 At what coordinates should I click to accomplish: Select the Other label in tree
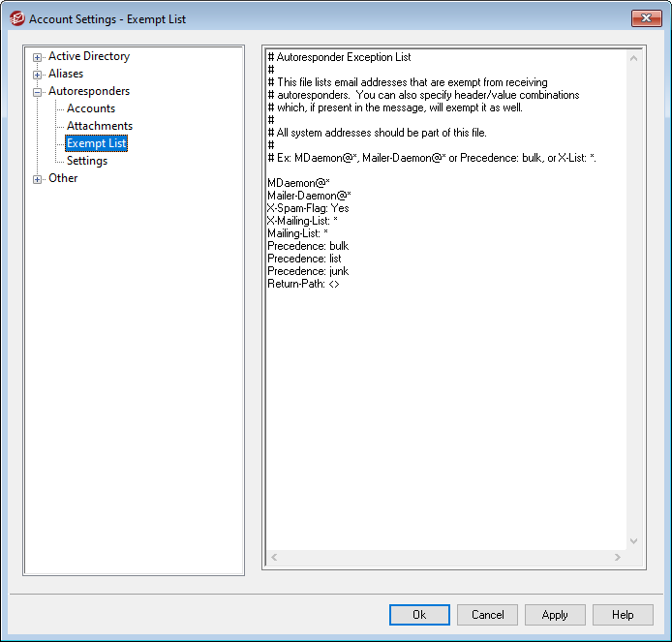pyautogui.click(x=63, y=178)
